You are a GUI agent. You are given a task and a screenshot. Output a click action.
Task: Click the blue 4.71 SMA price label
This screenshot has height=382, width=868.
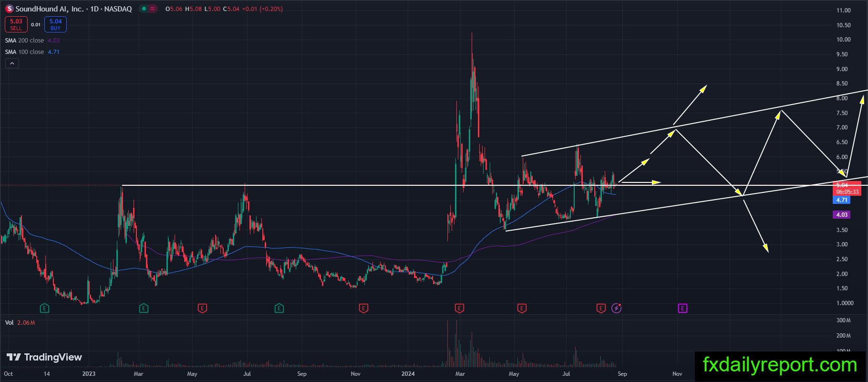click(842, 200)
